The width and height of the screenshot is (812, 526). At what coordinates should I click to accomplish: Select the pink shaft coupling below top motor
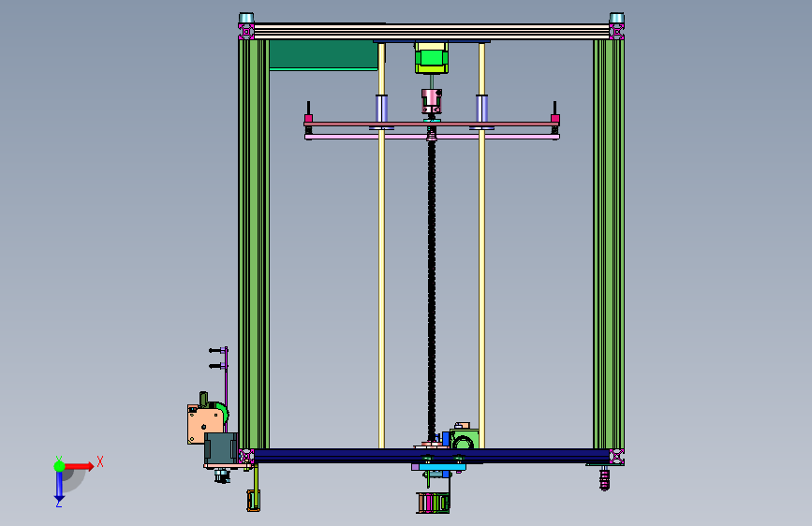(x=432, y=101)
